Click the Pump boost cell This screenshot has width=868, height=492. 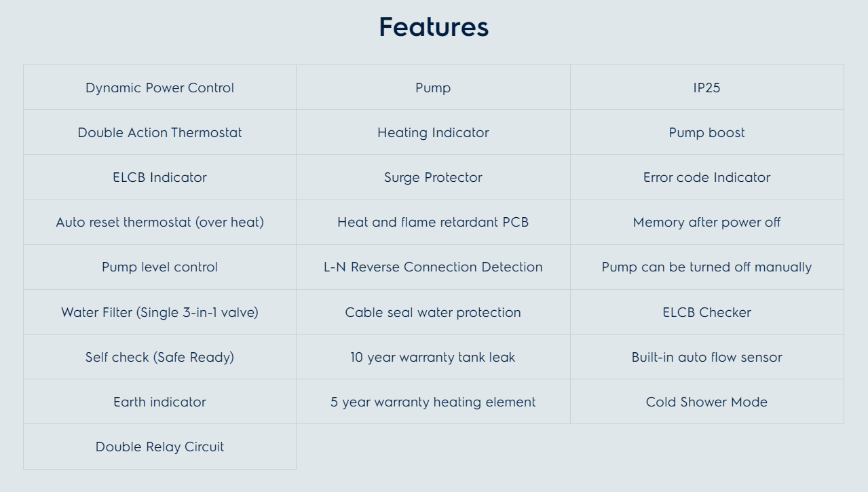coord(706,133)
